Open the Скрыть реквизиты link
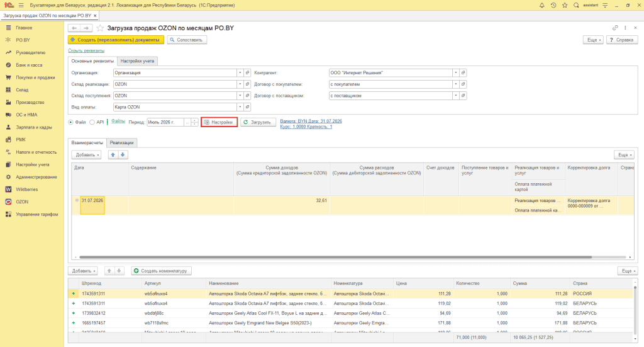This screenshot has width=644, height=347. click(x=86, y=50)
